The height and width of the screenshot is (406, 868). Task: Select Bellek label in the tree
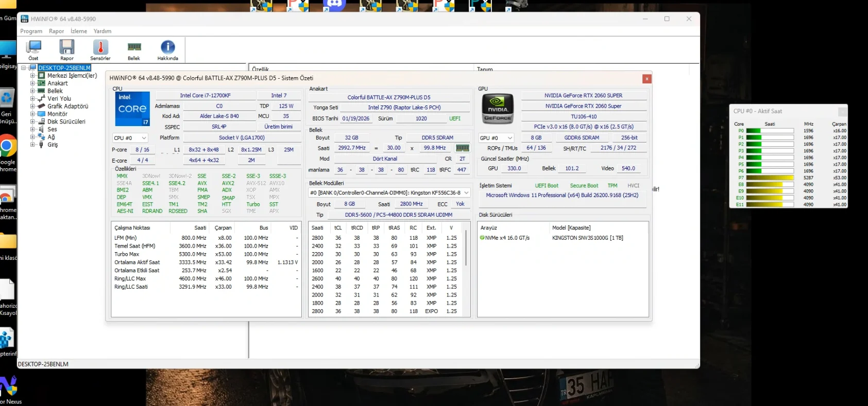[x=55, y=91]
